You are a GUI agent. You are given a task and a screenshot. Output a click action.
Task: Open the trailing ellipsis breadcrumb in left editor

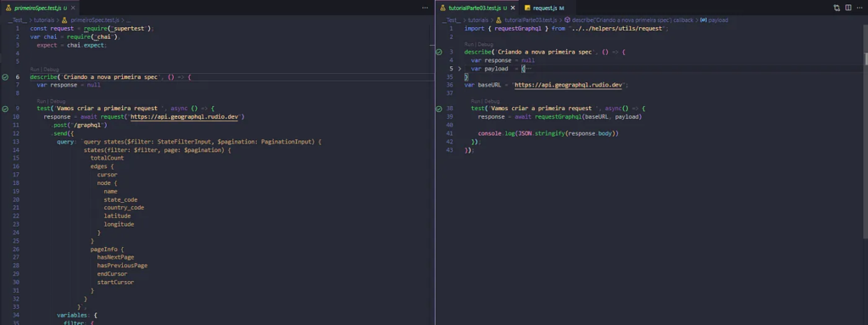(x=129, y=20)
